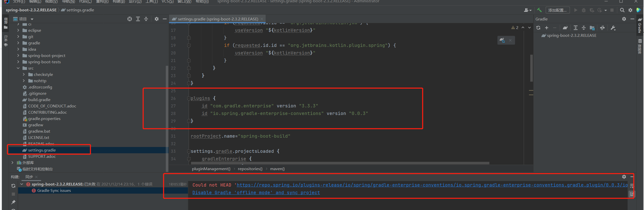The height and width of the screenshot is (210, 644).
Task: Select build.gradle in the Project tree
Action: point(39,100)
